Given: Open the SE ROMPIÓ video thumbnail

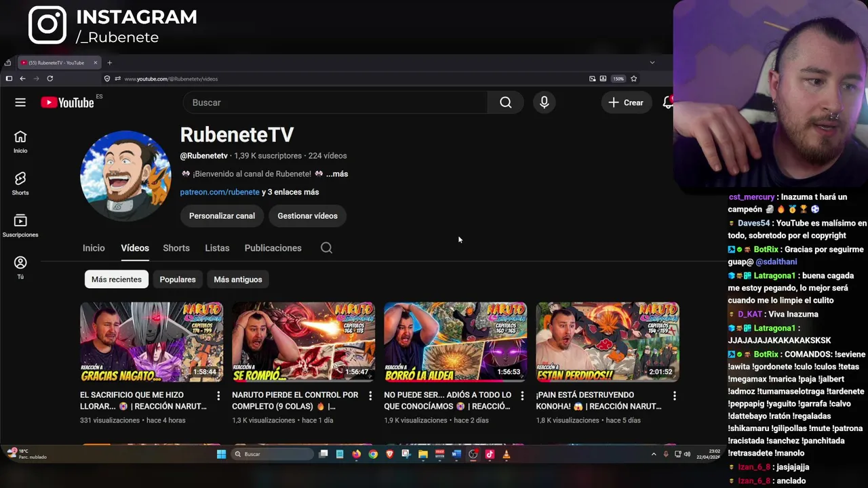Looking at the screenshot, I should pyautogui.click(x=303, y=342).
